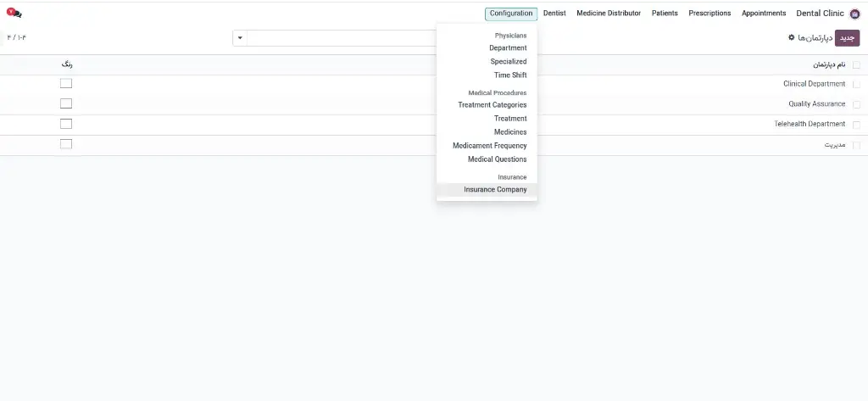Click the color swatch for Clinical Department

[66, 84]
